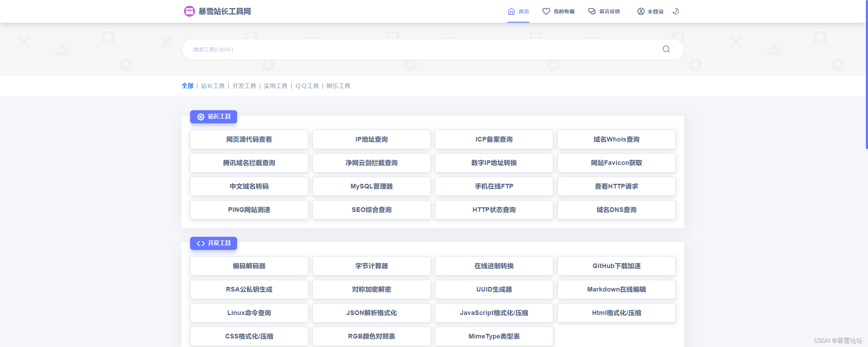This screenshot has width=868, height=347.
Task: Open the Markdown在线编辑 tool
Action: (x=617, y=289)
